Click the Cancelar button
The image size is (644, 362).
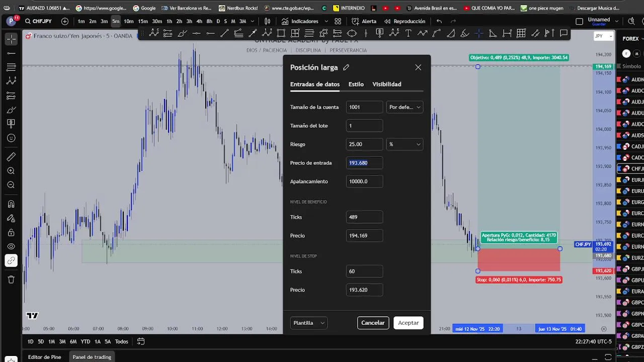[373, 323]
